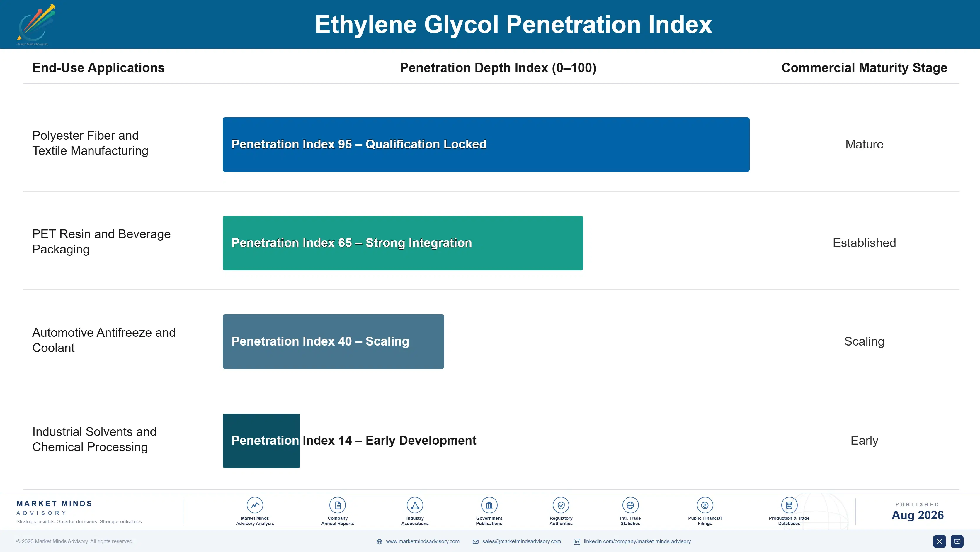Click the Penetration Index 65 green bar
980x552 pixels.
(x=402, y=243)
